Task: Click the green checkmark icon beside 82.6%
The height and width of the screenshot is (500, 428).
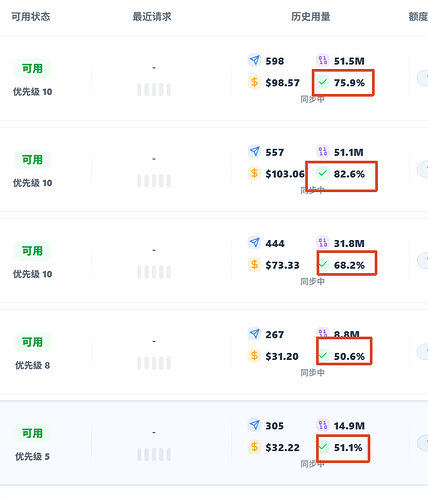Action: click(x=323, y=173)
